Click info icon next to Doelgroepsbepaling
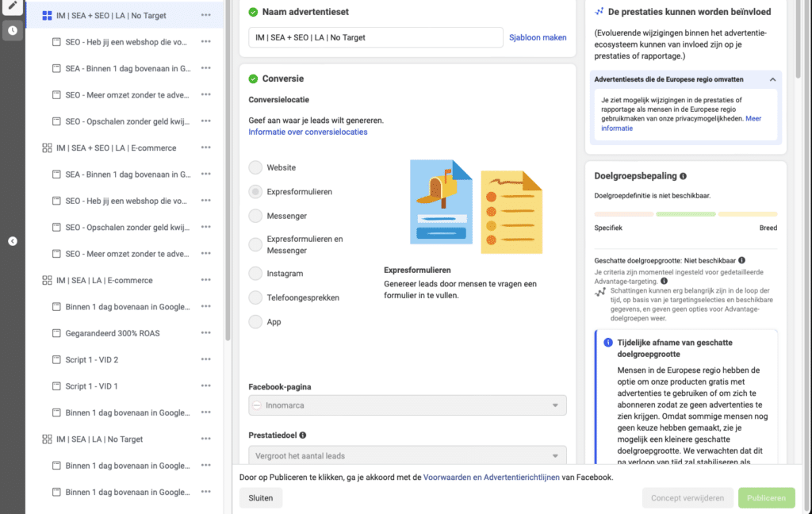This screenshot has width=812, height=514. 684,176
